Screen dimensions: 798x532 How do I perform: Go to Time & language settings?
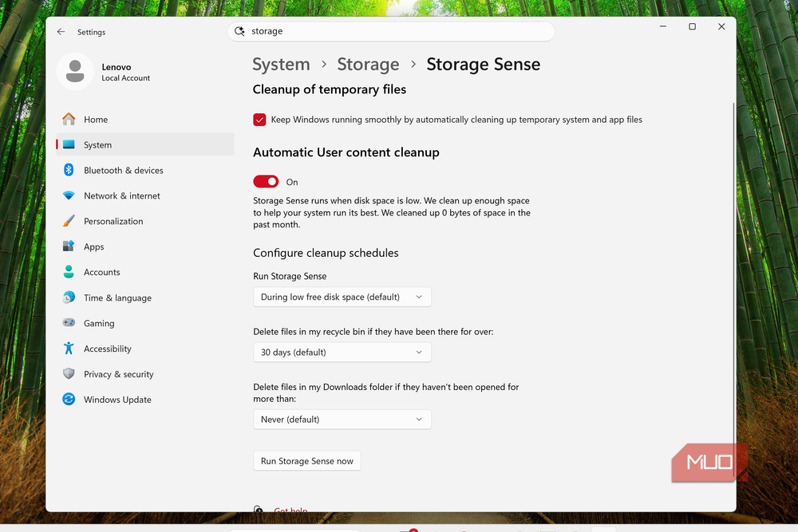145,298
